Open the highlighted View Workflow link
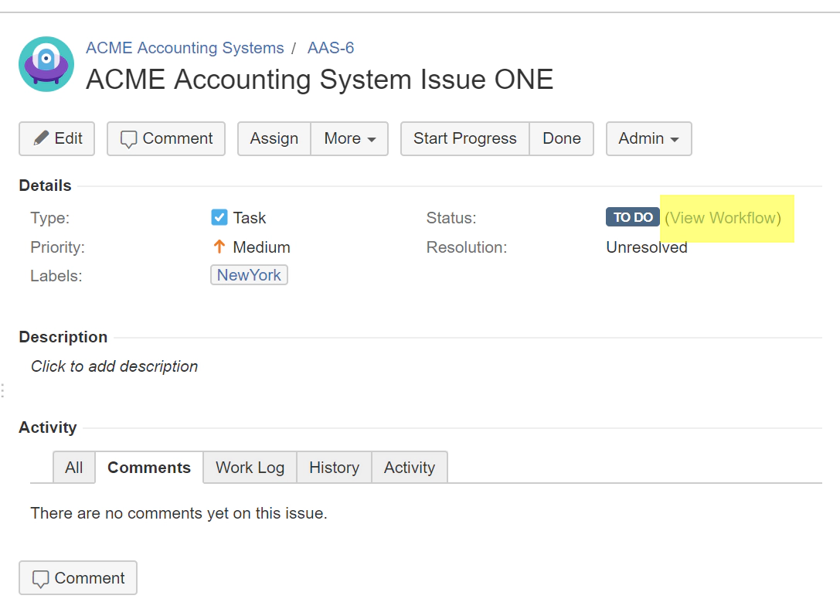This screenshot has width=840, height=616. tap(725, 217)
